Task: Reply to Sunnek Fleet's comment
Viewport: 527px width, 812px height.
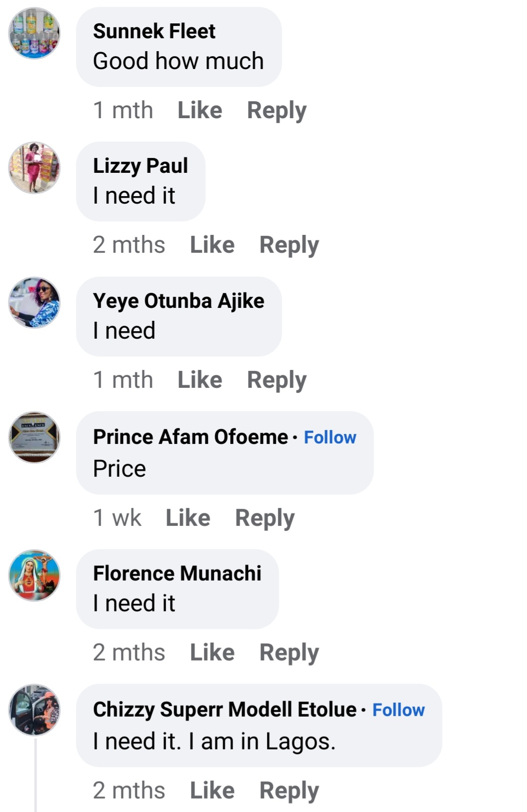Action: (x=277, y=110)
